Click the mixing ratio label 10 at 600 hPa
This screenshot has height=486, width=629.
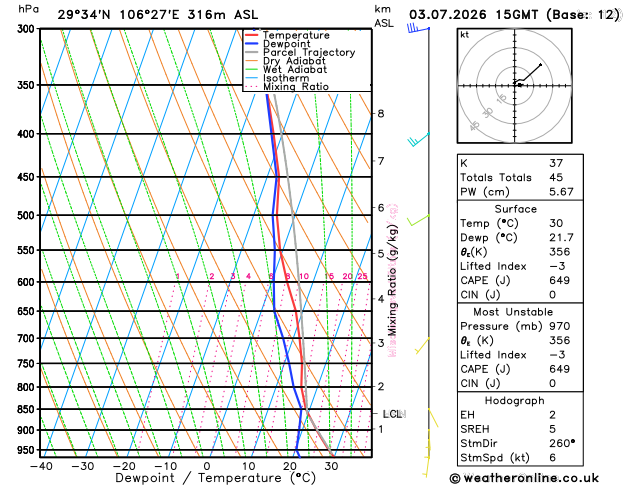[x=304, y=276]
